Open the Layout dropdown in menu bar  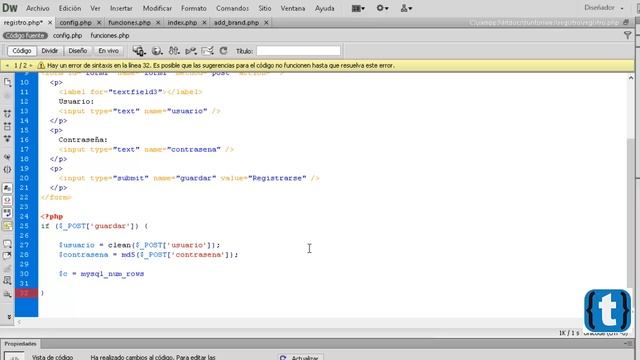click(358, 8)
